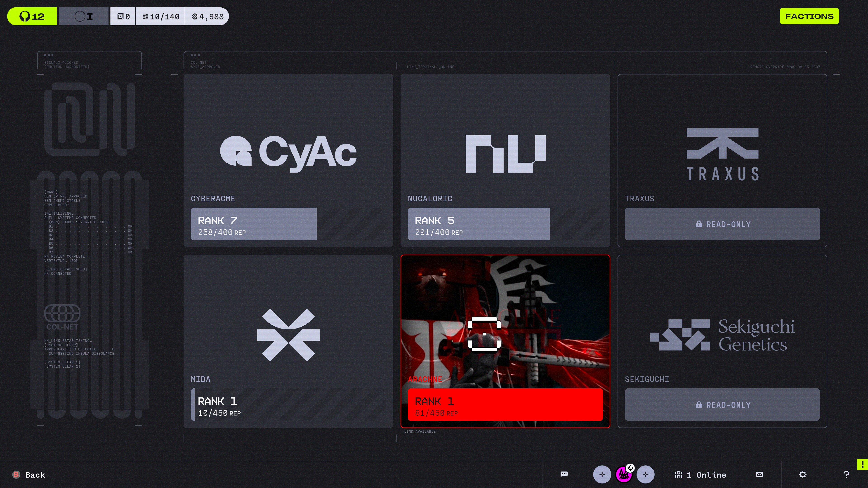Click the right add-squad-member plus icon
The height and width of the screenshot is (488, 868).
click(x=645, y=474)
